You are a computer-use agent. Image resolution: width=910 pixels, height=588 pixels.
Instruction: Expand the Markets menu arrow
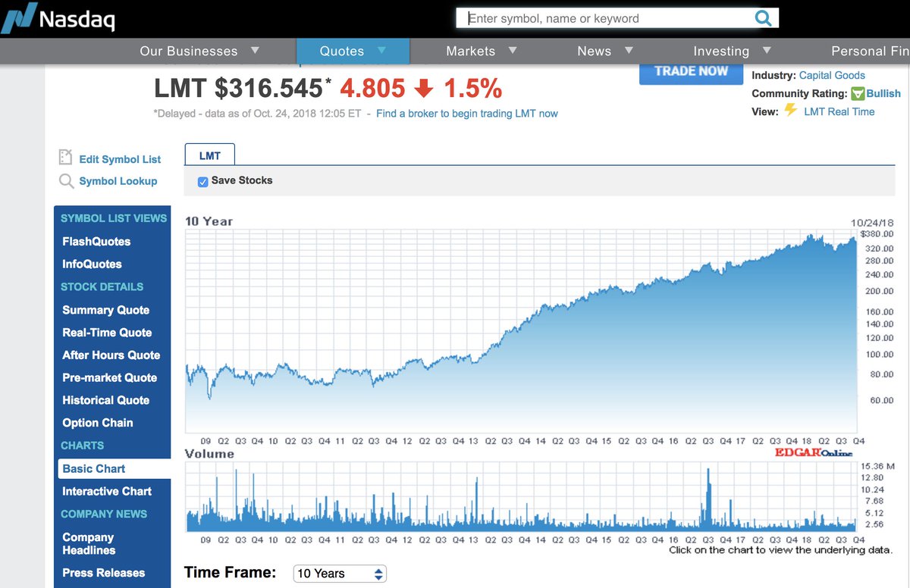tap(513, 50)
